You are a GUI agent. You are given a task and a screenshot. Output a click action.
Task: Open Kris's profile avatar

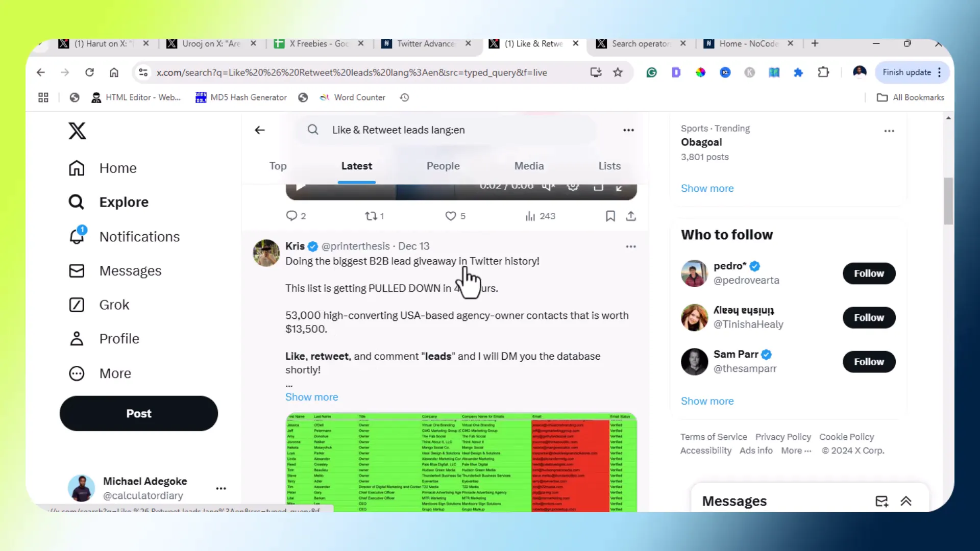tap(266, 253)
